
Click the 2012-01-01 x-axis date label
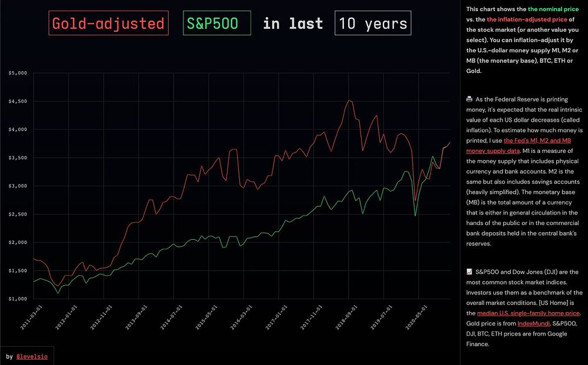point(66,317)
